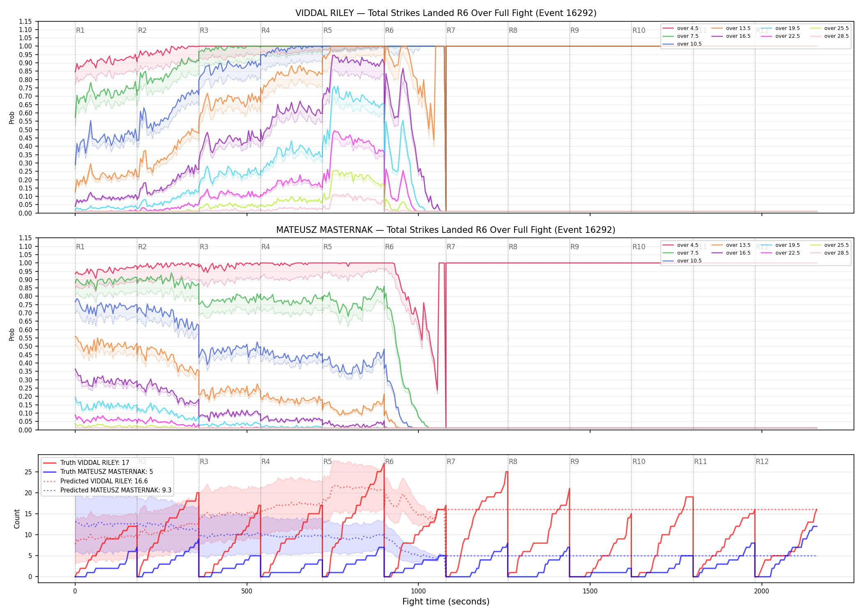
Task: Click the 2000 tick label on the time axis
Action: pyautogui.click(x=761, y=591)
